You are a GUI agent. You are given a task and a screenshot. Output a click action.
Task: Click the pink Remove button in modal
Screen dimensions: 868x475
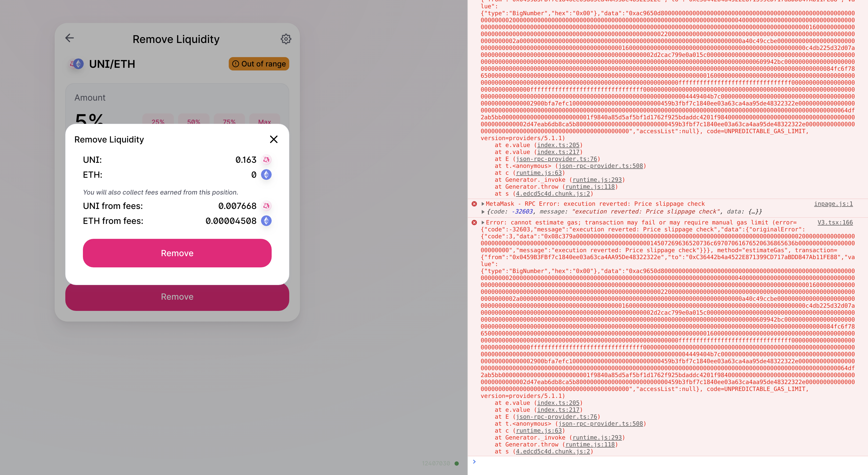pyautogui.click(x=177, y=253)
